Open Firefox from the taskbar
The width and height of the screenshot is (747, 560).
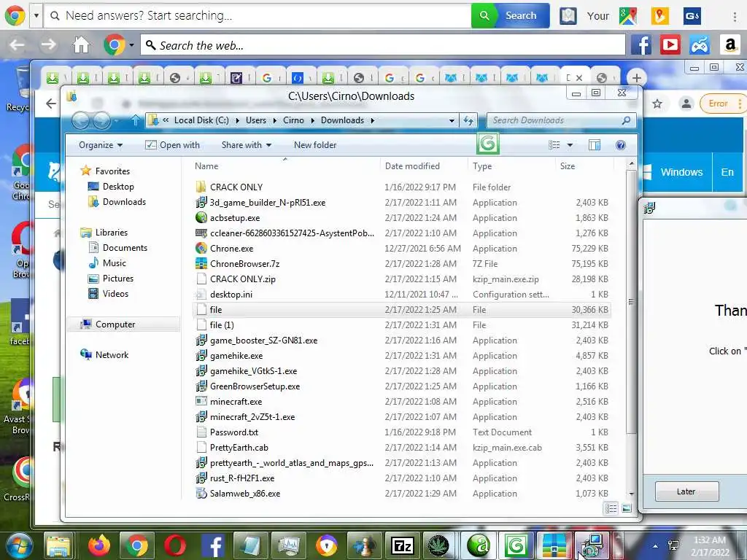click(99, 545)
